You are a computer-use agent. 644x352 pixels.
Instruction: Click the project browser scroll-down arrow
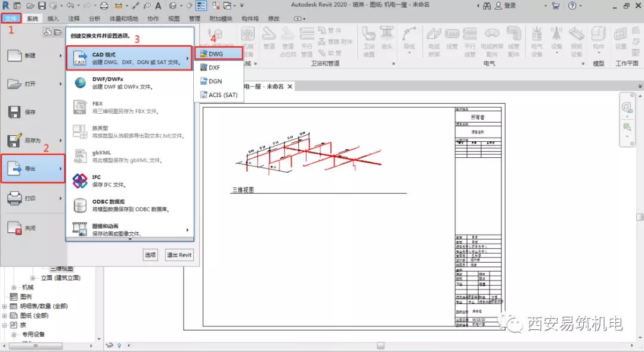pyautogui.click(x=98, y=339)
